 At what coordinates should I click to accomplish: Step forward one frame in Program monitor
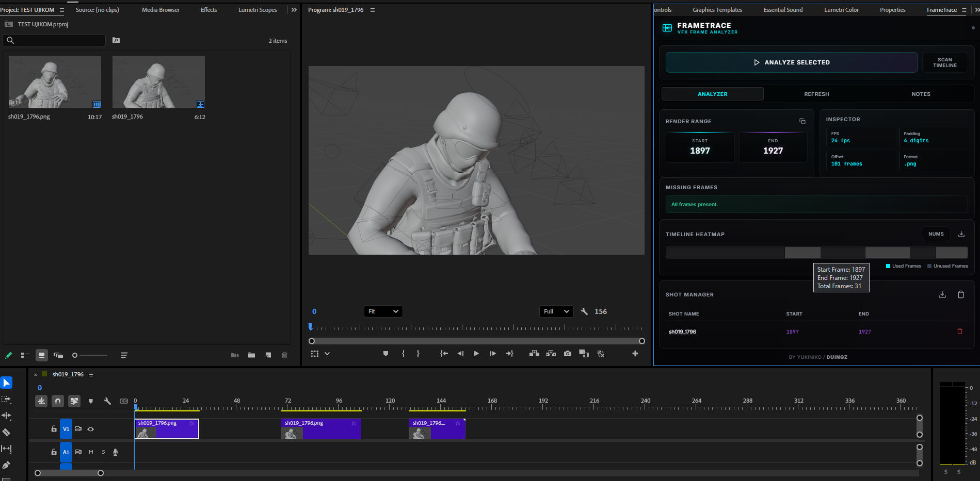[493, 354]
